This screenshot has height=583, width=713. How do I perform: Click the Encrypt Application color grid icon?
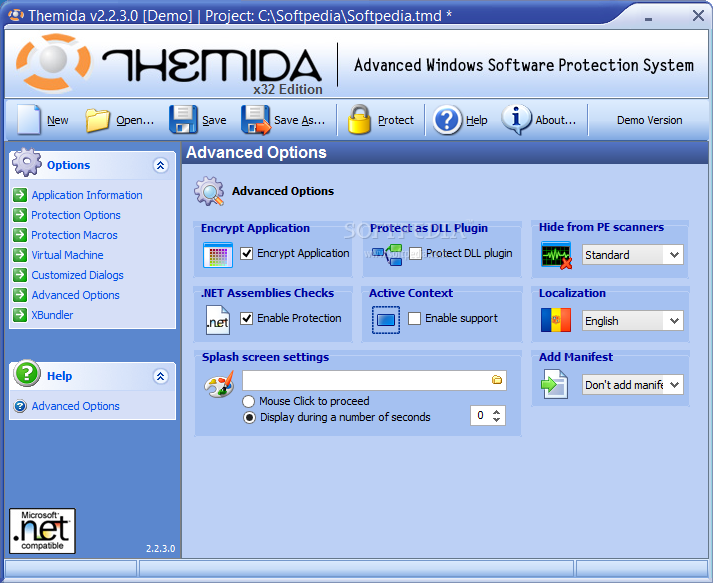218,255
